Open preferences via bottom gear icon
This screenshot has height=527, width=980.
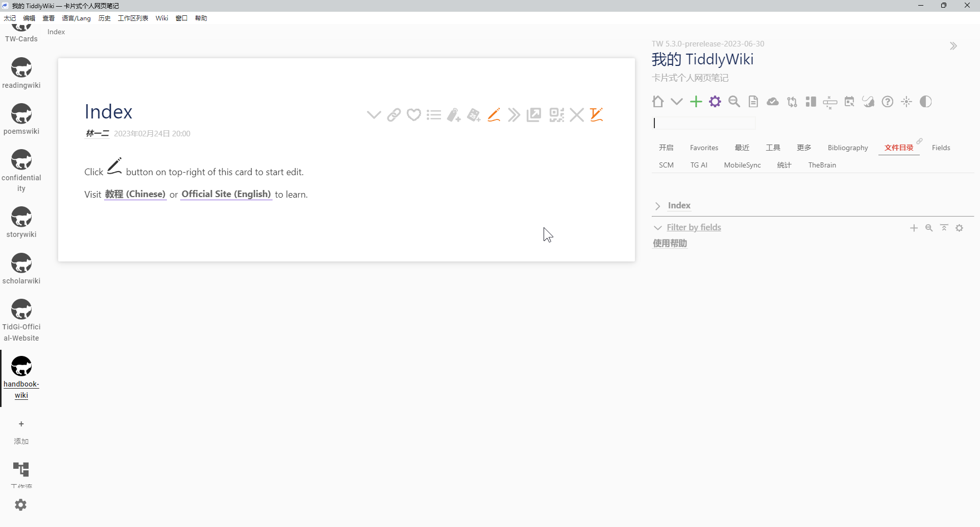21,505
